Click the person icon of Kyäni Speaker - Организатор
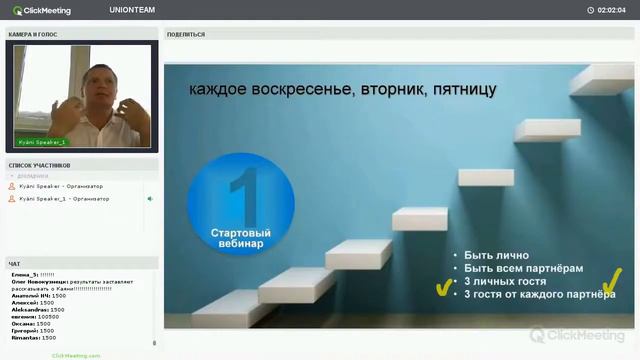The height and width of the screenshot is (360, 640). pos(12,186)
